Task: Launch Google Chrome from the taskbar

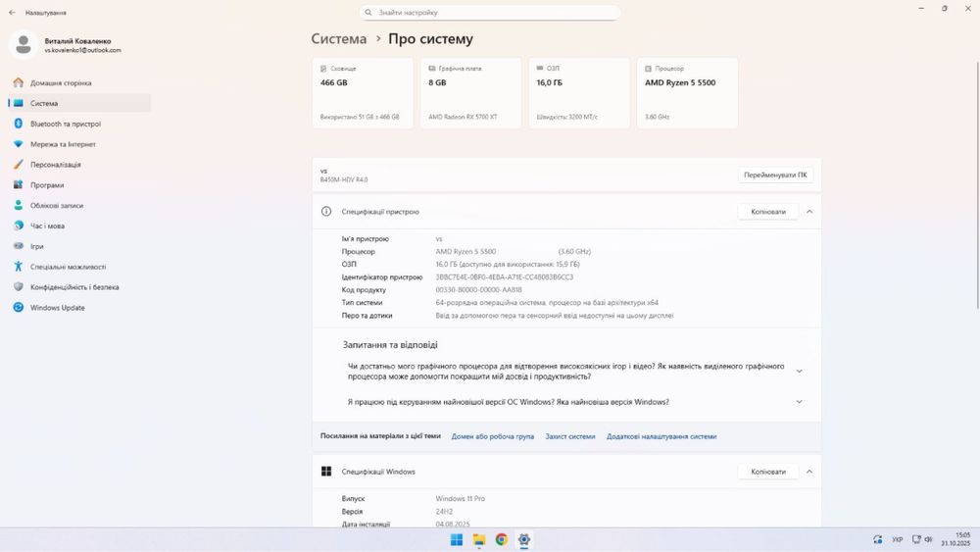Action: coord(501,540)
